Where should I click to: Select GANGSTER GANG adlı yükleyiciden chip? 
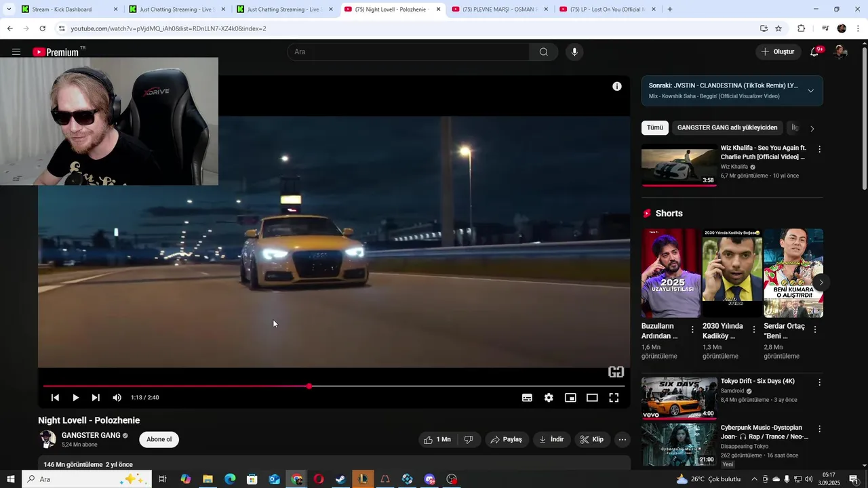[x=727, y=127]
